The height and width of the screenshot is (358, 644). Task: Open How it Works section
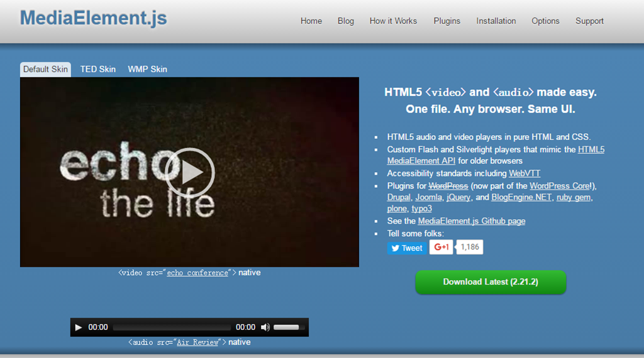tap(393, 21)
